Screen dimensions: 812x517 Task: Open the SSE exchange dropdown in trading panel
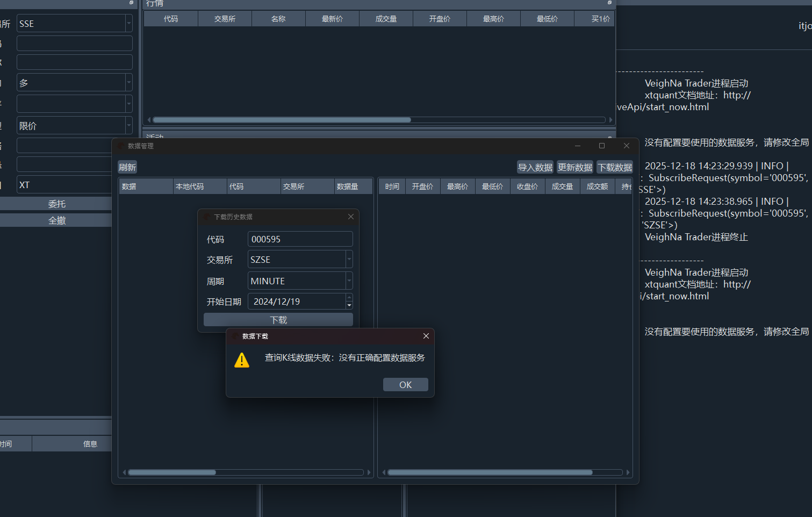(128, 24)
